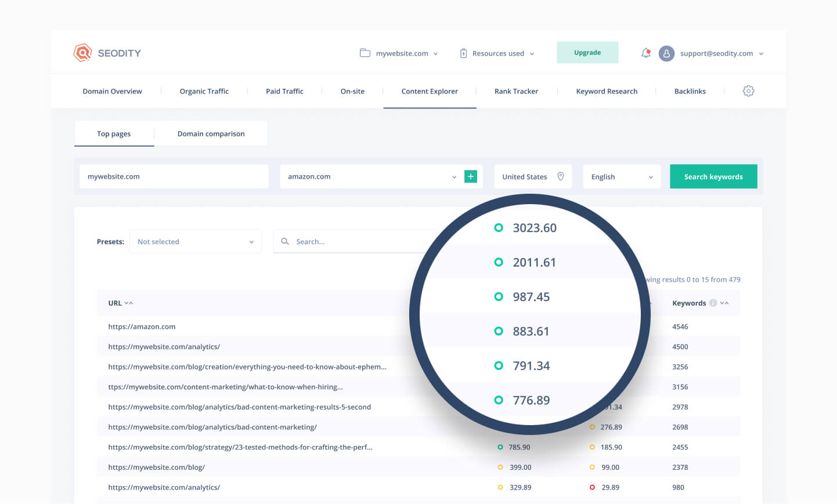This screenshot has height=504, width=837.
Task: Click the user avatar icon
Action: point(666,53)
